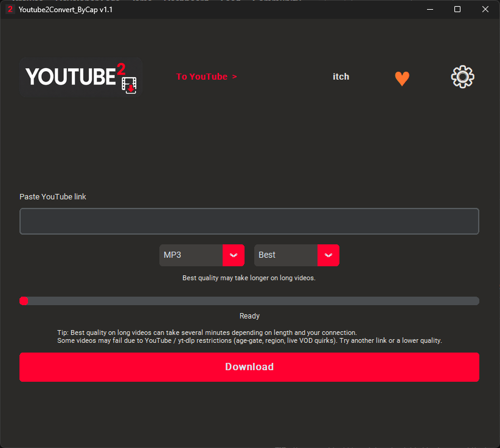Click the Youtube2Convert_ByCap v1.1 title text
The height and width of the screenshot is (448, 500).
[x=65, y=10]
